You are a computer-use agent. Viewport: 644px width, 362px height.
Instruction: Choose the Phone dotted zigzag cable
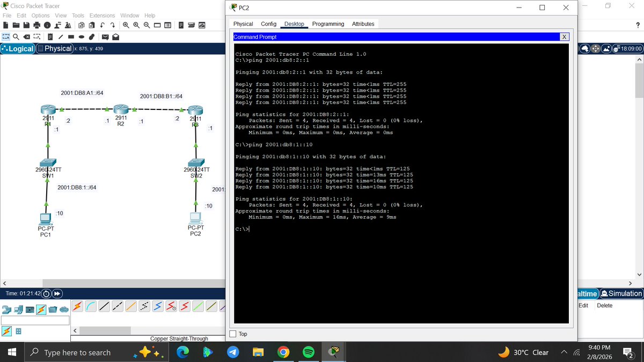click(x=145, y=306)
